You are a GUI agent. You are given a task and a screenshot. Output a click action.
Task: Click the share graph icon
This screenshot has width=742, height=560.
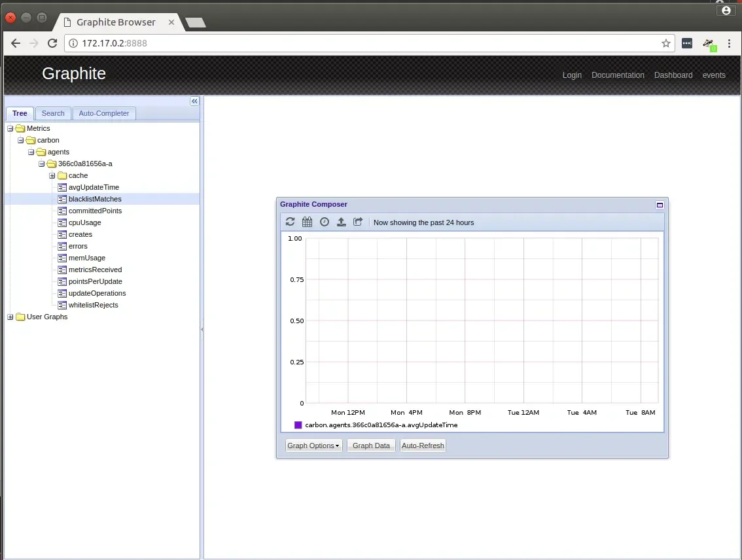pos(358,222)
